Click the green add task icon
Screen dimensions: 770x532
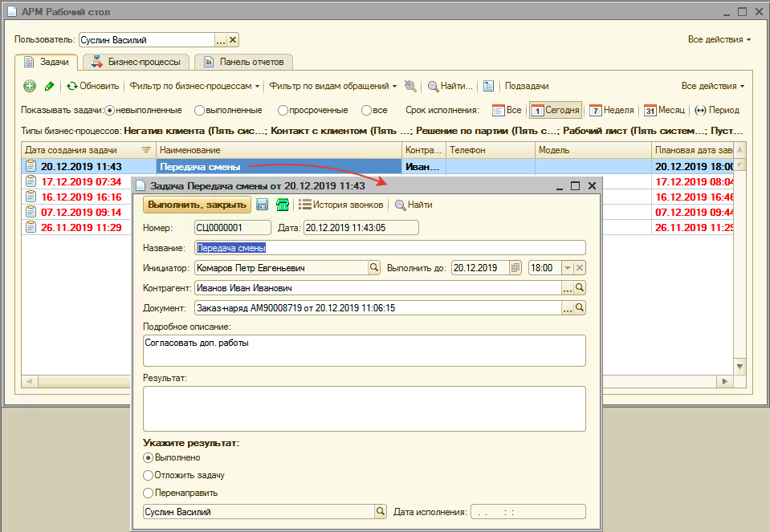coord(30,86)
